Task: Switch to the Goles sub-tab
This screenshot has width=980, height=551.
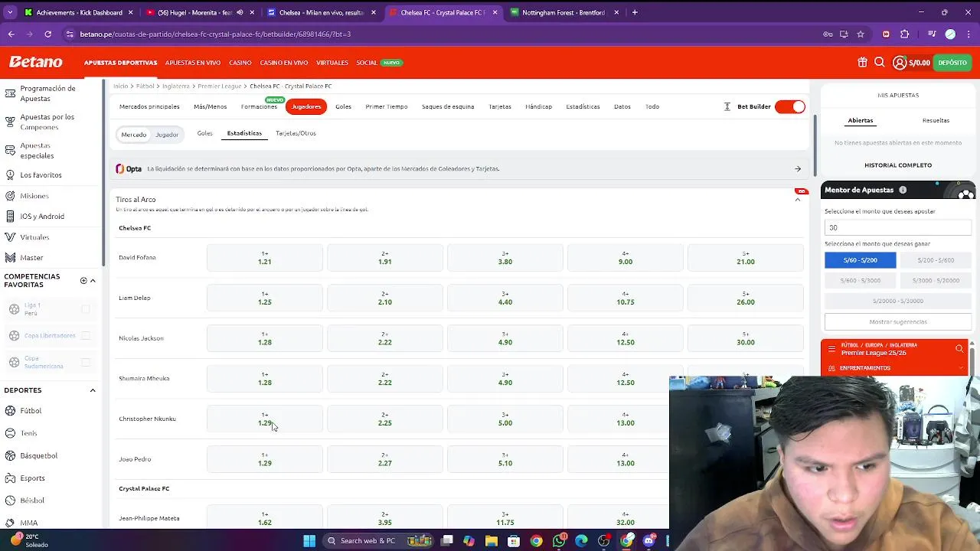Action: (x=204, y=133)
